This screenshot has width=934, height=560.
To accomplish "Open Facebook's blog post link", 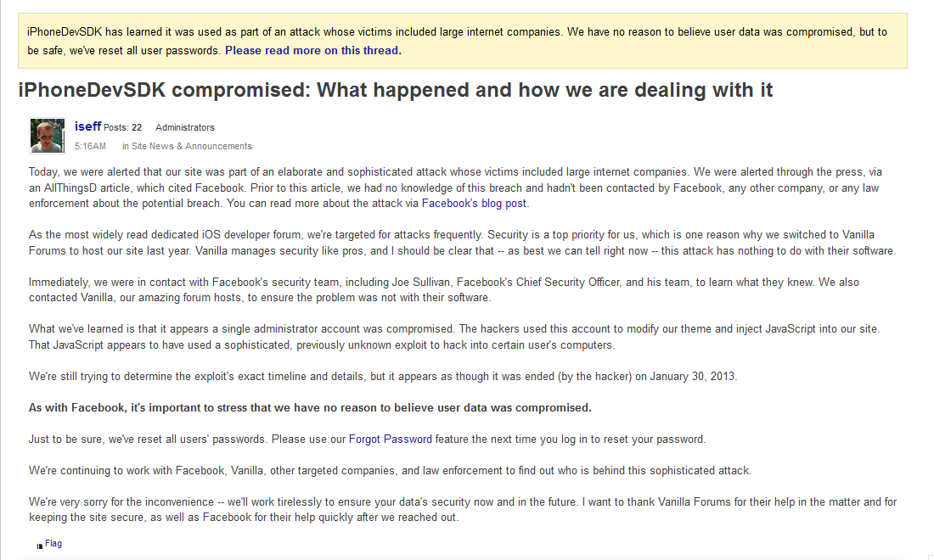I will pos(475,203).
